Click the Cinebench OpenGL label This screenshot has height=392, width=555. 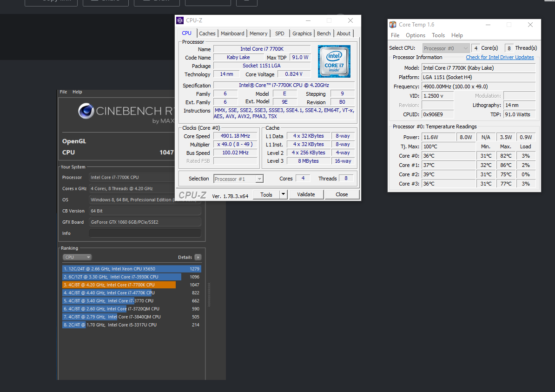[74, 141]
